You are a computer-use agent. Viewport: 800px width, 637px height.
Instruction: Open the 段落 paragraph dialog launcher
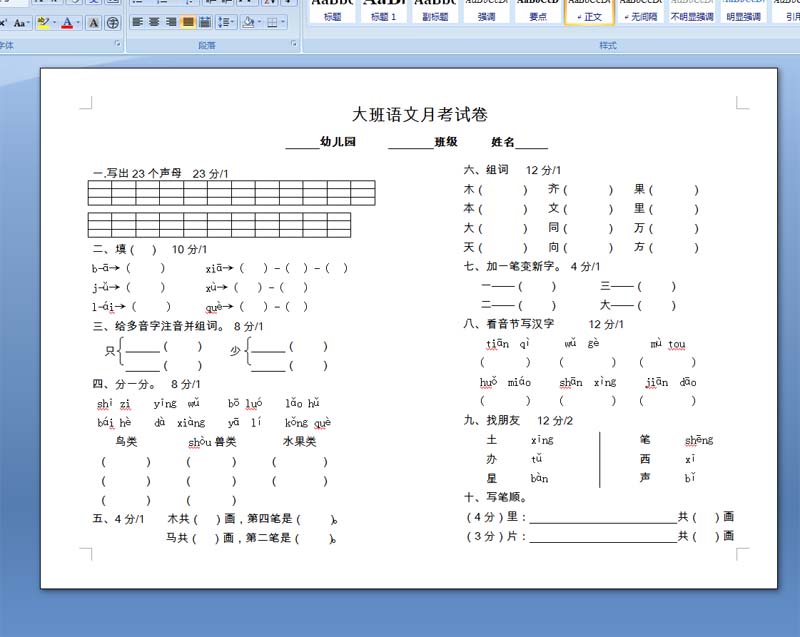pyautogui.click(x=294, y=44)
